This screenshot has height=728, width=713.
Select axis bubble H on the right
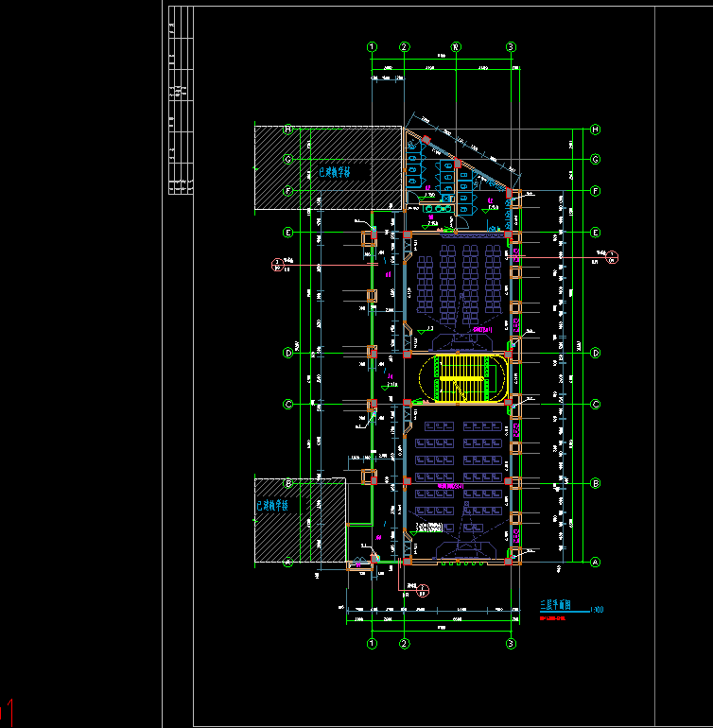tap(596, 129)
